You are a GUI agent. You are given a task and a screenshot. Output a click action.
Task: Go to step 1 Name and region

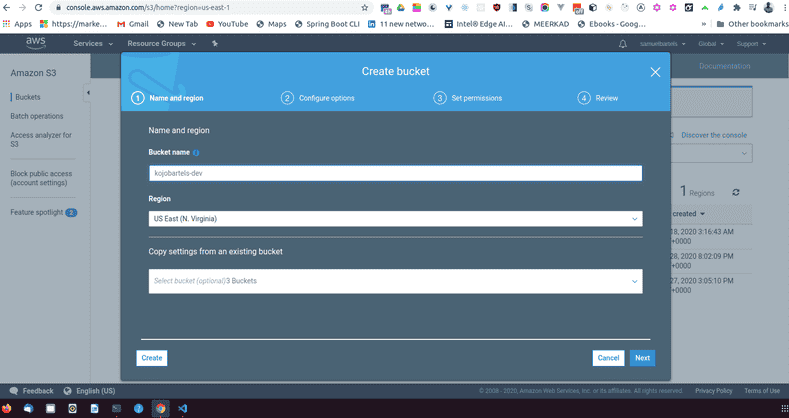(168, 98)
